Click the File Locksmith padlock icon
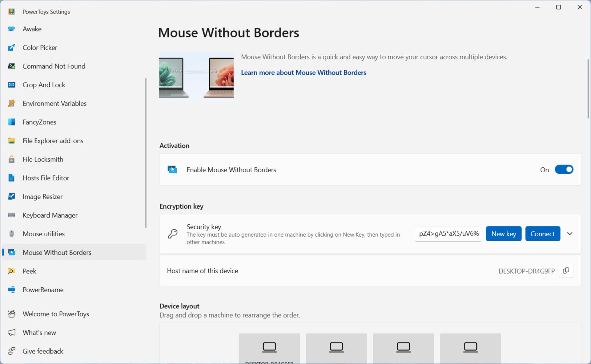Viewport: 591px width, 364px height. click(x=11, y=159)
